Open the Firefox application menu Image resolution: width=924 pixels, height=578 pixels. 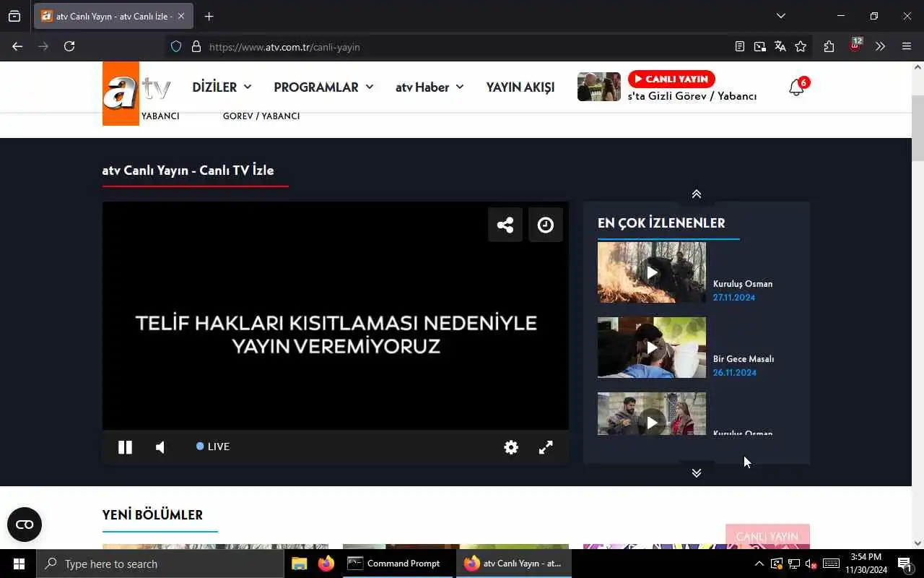coord(907,46)
